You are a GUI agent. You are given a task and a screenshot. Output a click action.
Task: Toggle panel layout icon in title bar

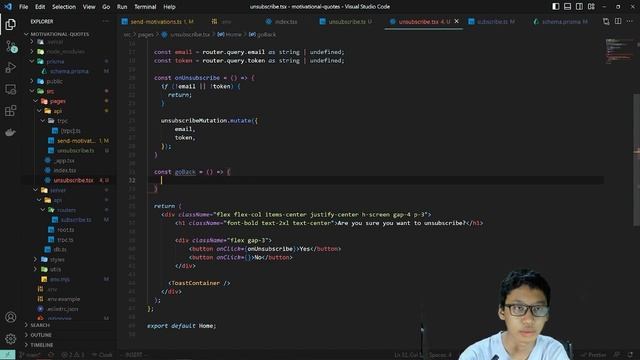click(x=567, y=7)
